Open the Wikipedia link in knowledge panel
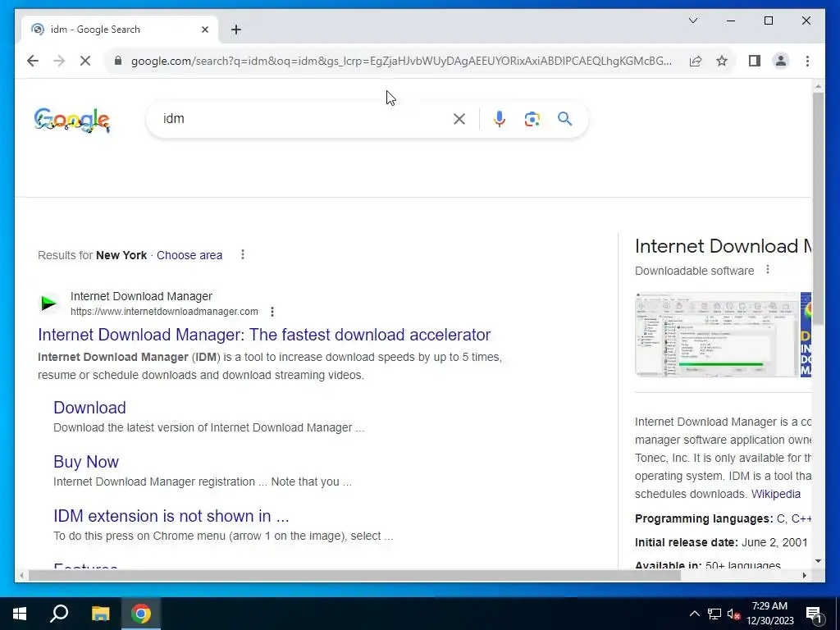The width and height of the screenshot is (840, 630). [776, 494]
